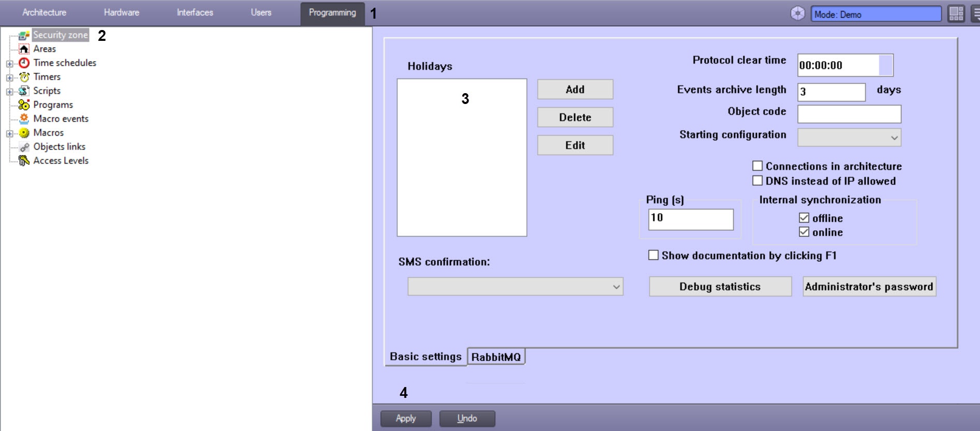The height and width of the screenshot is (431, 980).
Task: Select the Timers label in the tree
Action: click(47, 77)
